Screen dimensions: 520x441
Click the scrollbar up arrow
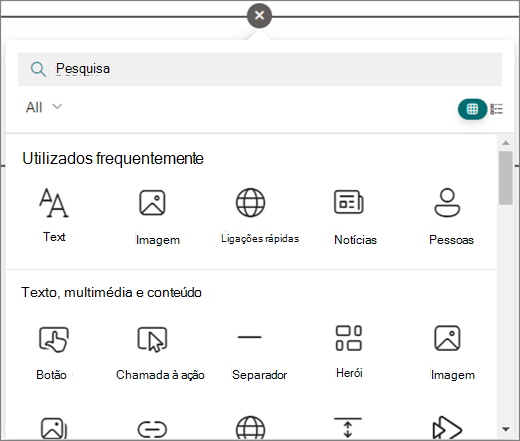click(x=506, y=143)
